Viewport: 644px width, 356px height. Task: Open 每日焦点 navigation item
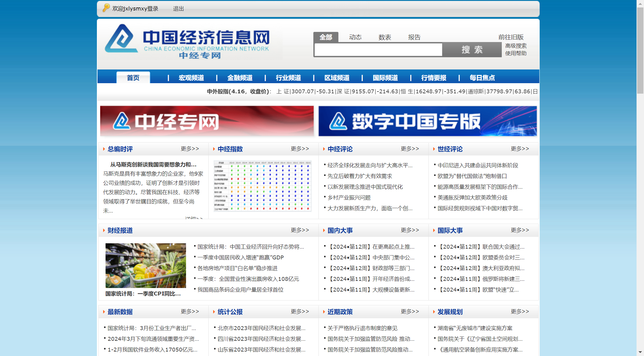[482, 78]
